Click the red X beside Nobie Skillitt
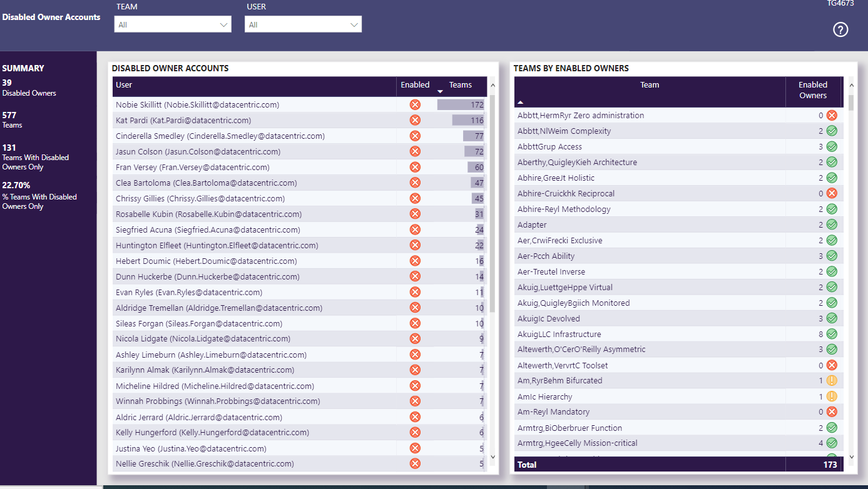Viewport: 868px width, 489px height. click(x=415, y=104)
